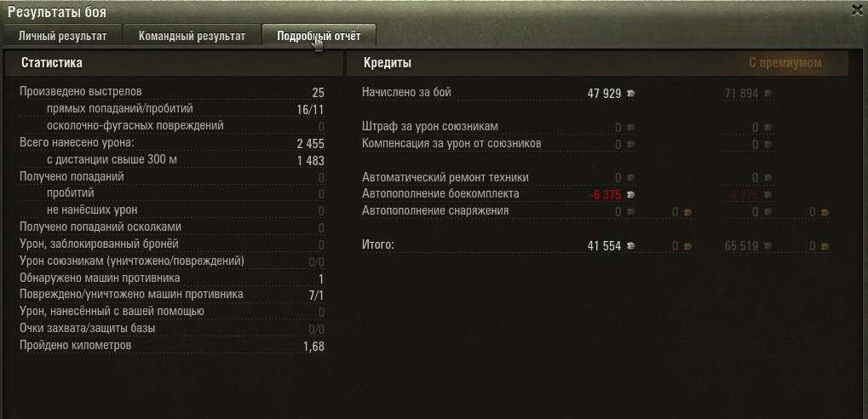The image size is (868, 419).
Task: Close the Результаты боя window
Action: coord(858,10)
